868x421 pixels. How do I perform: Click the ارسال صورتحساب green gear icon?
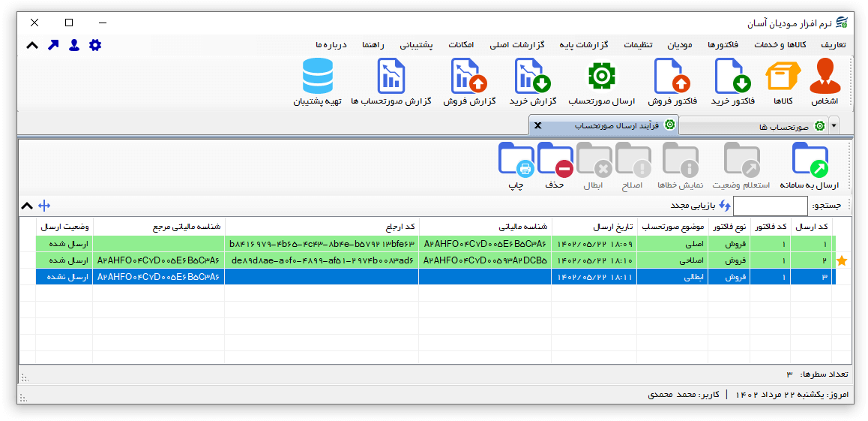pyautogui.click(x=601, y=77)
